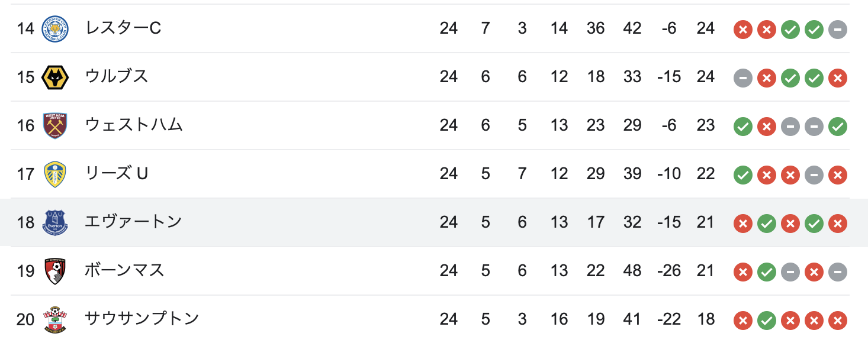
Task: Open the ボーンマス team link
Action: [x=124, y=271]
